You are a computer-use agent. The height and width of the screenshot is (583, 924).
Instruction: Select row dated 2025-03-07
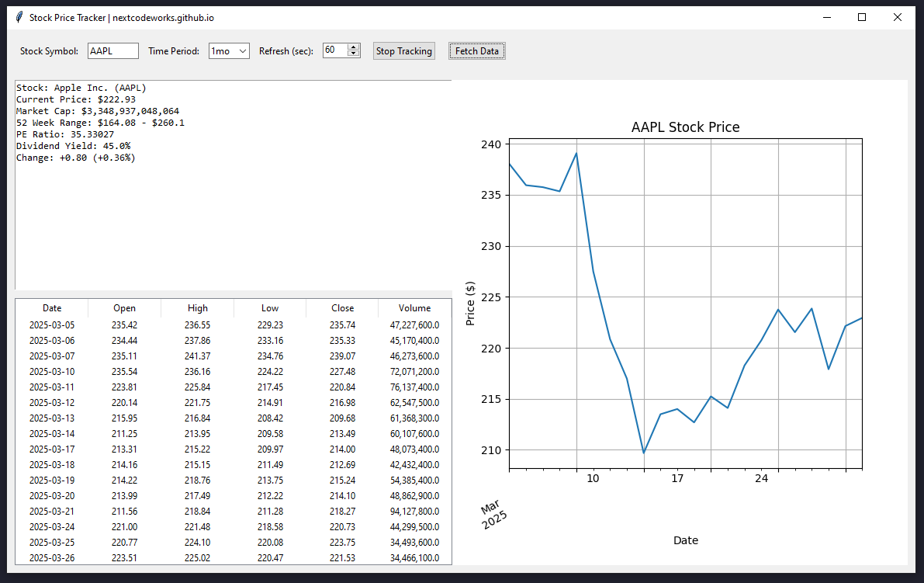click(234, 356)
